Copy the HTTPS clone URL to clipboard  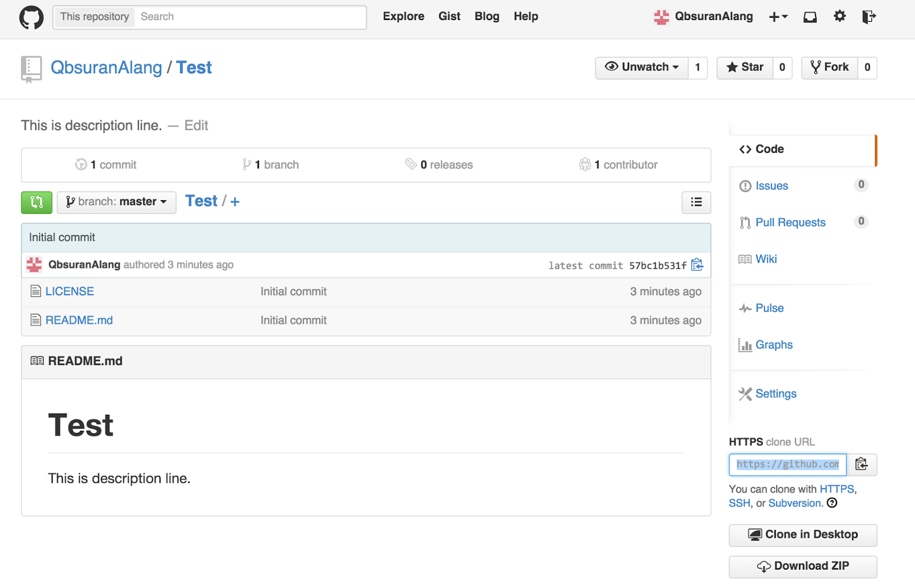click(861, 464)
